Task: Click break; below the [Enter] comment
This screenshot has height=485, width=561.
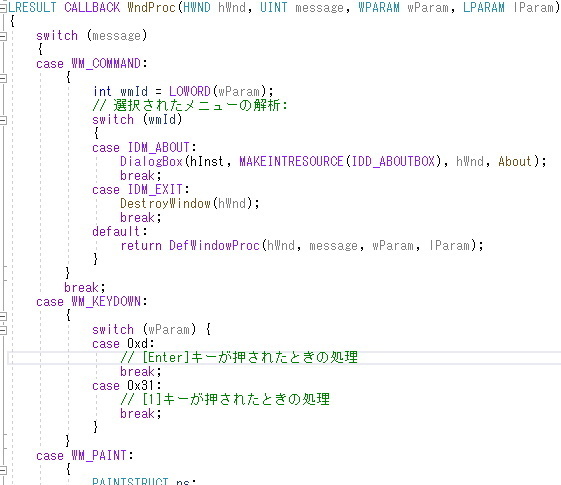Action: pos(141,372)
